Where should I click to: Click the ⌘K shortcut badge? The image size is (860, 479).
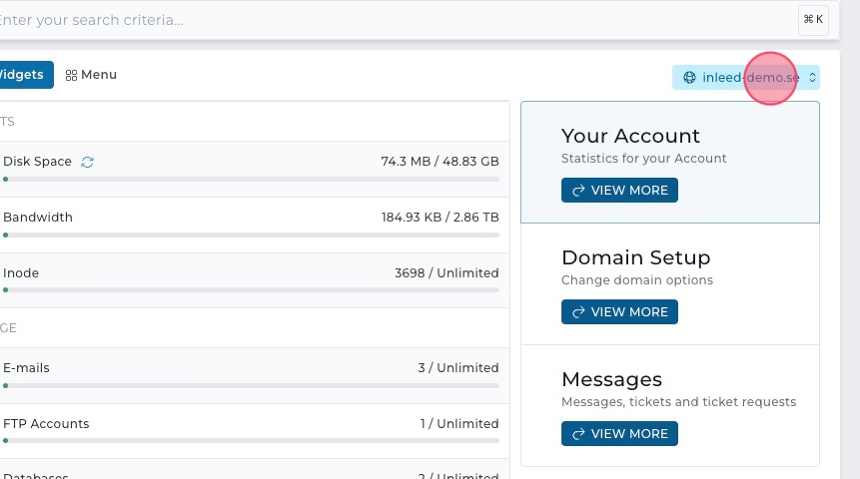813,19
